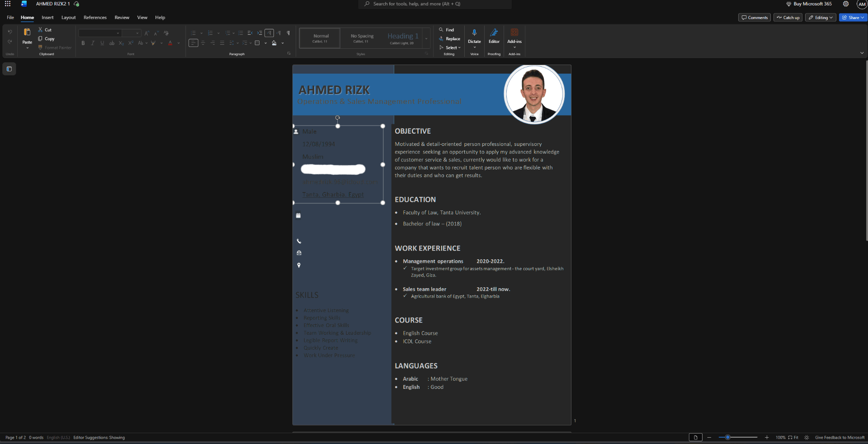Toggle Bold formatting
Viewport: 868px width, 444px height.
(x=83, y=43)
